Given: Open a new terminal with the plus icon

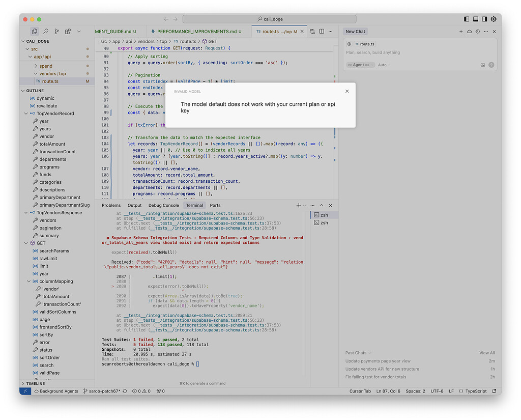Looking at the screenshot, I should 299,205.
